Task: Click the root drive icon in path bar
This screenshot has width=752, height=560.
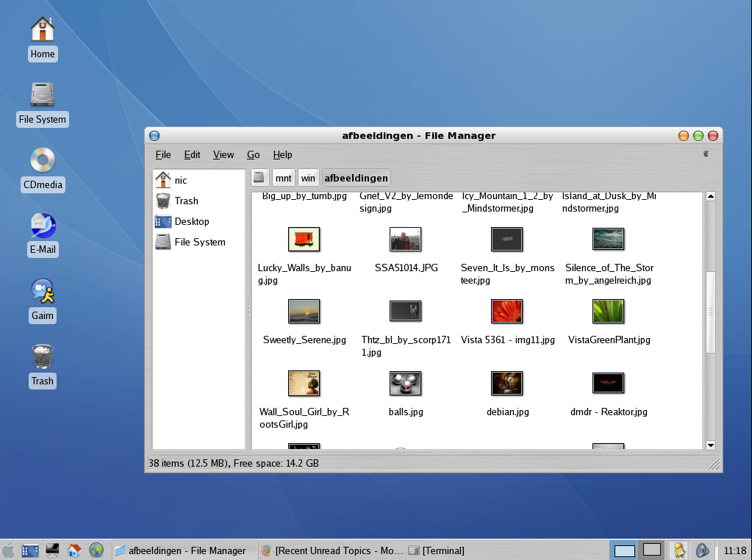Action: tap(259, 177)
